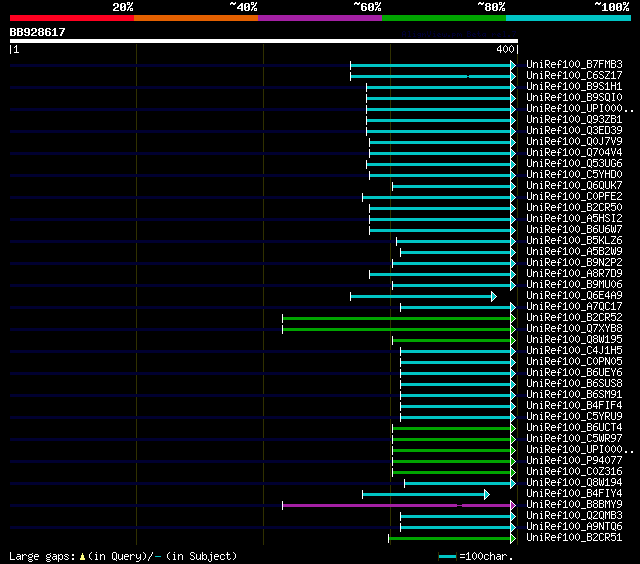Select the UniRef100_Q2QMB3 label
The image size is (640, 564).
tap(574, 516)
